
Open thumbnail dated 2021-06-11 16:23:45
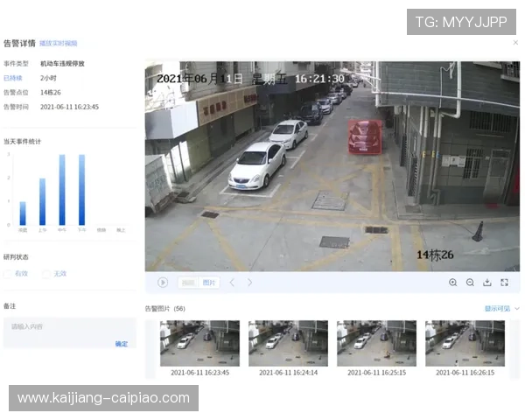pyautogui.click(x=199, y=343)
